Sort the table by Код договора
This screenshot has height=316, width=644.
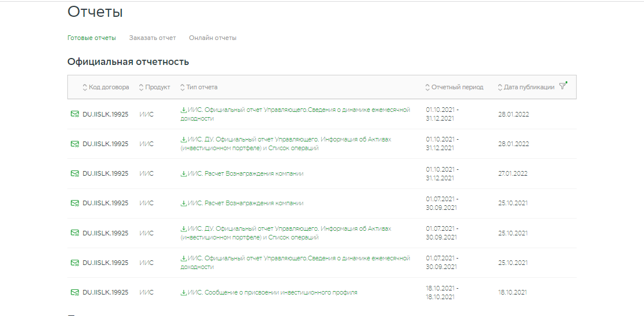106,88
